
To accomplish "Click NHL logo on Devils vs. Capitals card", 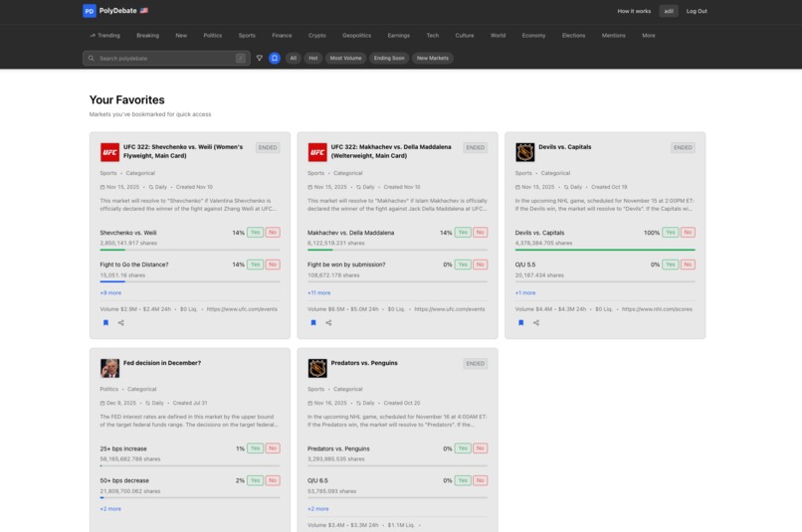I will pos(525,152).
